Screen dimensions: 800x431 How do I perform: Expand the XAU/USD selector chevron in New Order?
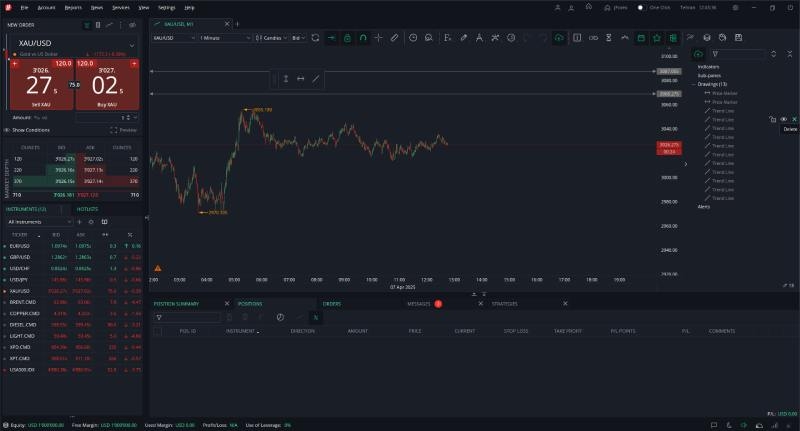pos(132,45)
